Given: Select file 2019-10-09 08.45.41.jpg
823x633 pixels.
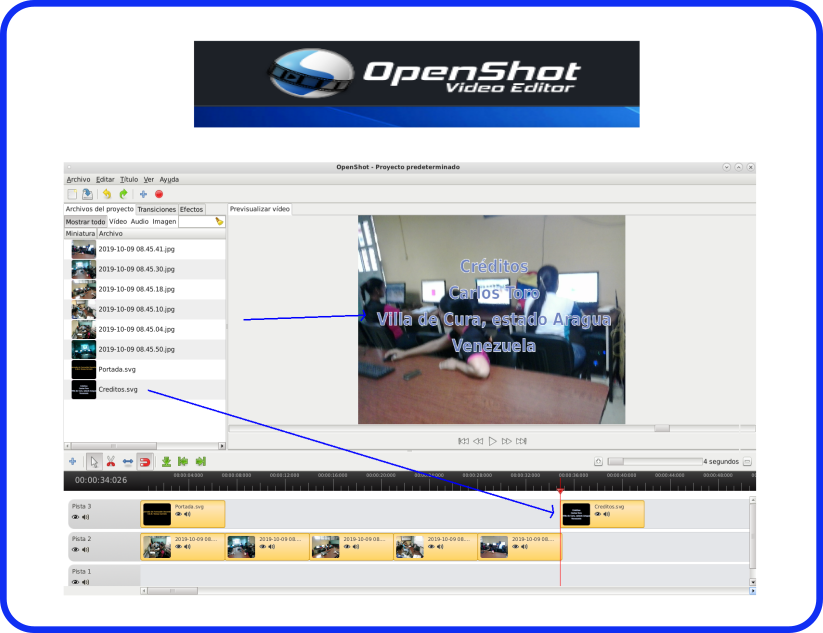Looking at the screenshot, I should click(x=145, y=249).
